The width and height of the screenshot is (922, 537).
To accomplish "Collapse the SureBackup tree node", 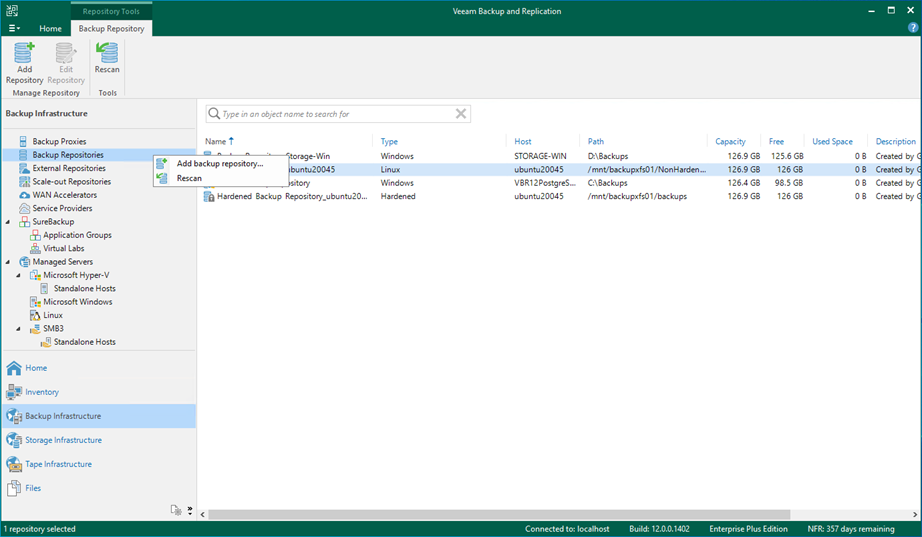I will point(8,222).
